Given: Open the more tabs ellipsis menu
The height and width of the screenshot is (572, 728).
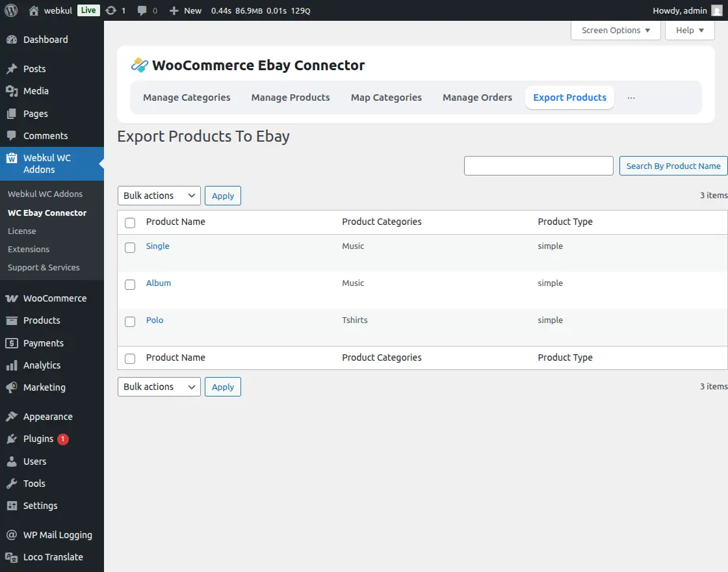Looking at the screenshot, I should [x=631, y=98].
